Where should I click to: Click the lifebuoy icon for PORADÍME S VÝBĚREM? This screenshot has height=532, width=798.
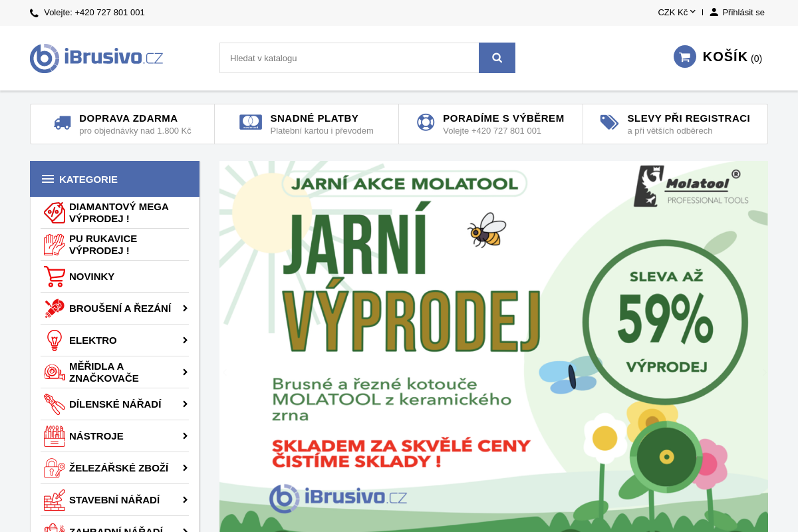point(426,123)
